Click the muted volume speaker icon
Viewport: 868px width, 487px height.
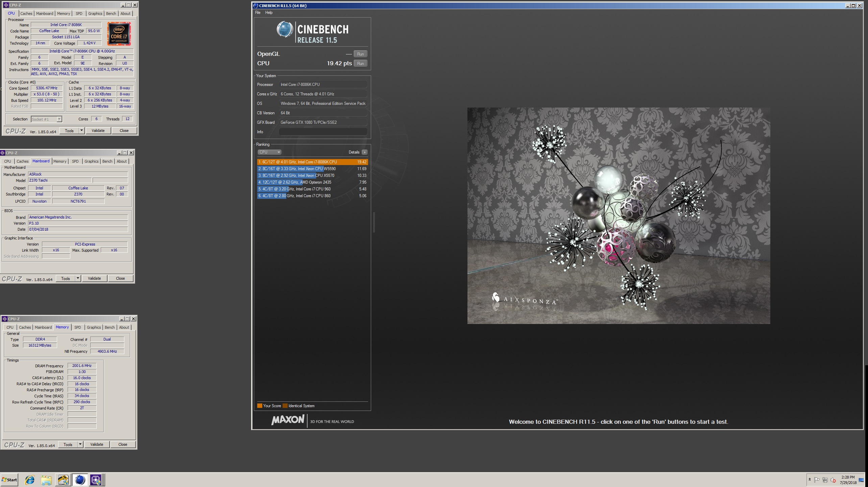[834, 480]
